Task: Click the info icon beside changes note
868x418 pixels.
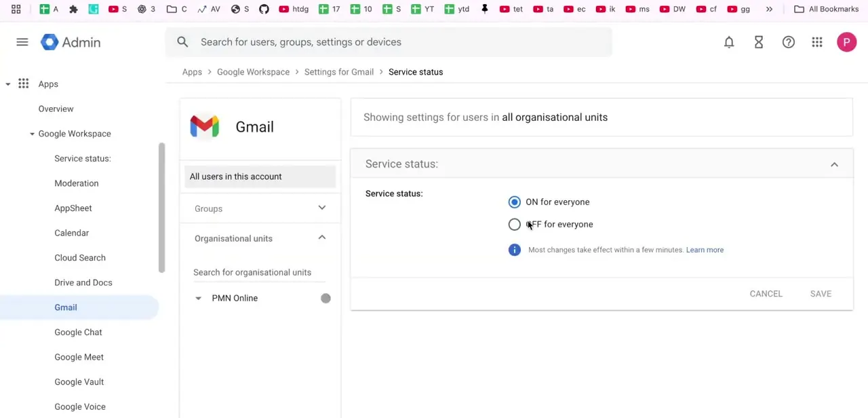Action: pyautogui.click(x=515, y=250)
